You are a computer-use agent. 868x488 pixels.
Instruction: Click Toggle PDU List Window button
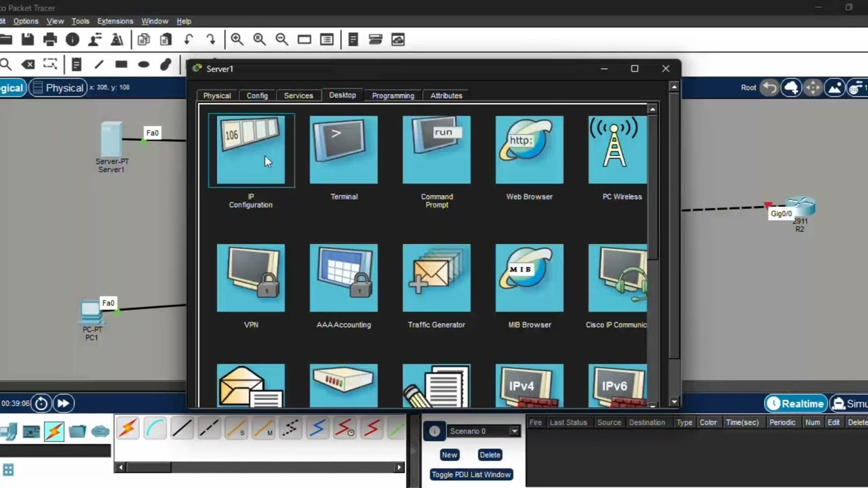coord(471,474)
